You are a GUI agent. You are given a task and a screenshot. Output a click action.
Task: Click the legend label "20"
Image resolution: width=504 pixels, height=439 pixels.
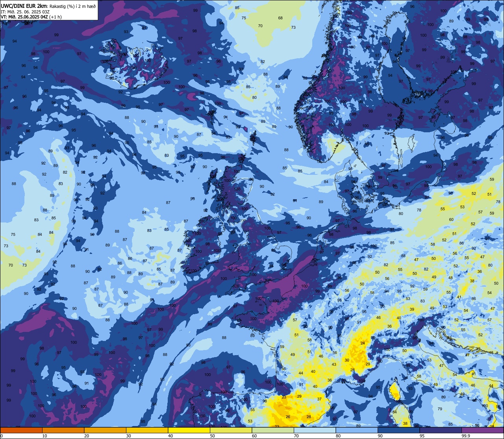coord(87,436)
